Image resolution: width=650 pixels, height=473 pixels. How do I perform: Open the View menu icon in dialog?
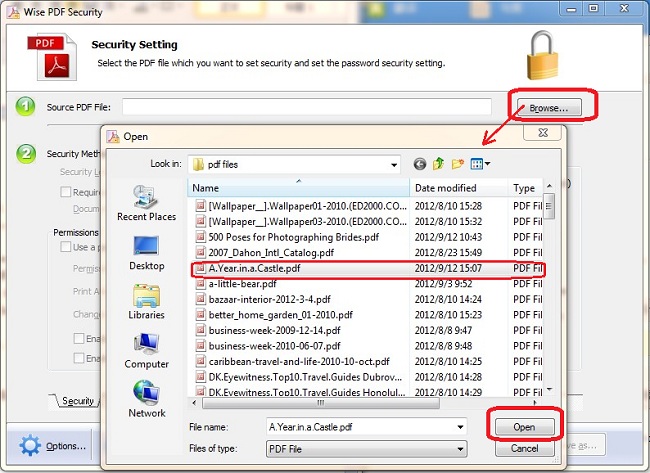[480, 164]
